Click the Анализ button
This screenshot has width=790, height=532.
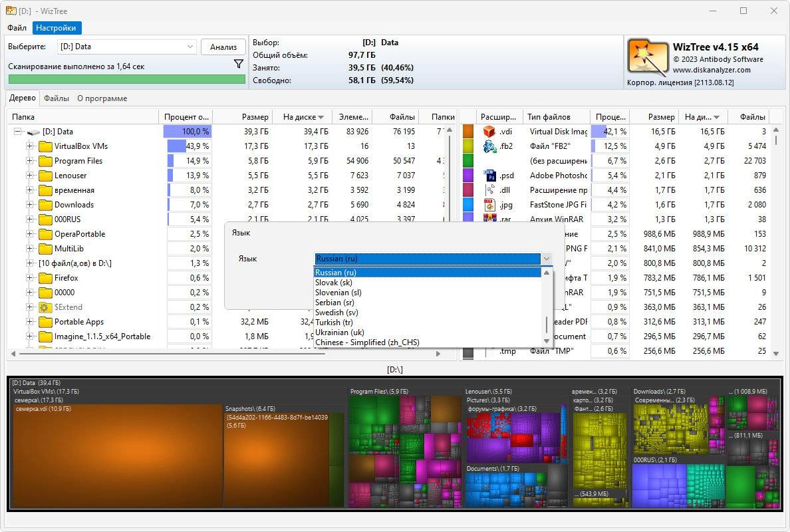point(223,47)
